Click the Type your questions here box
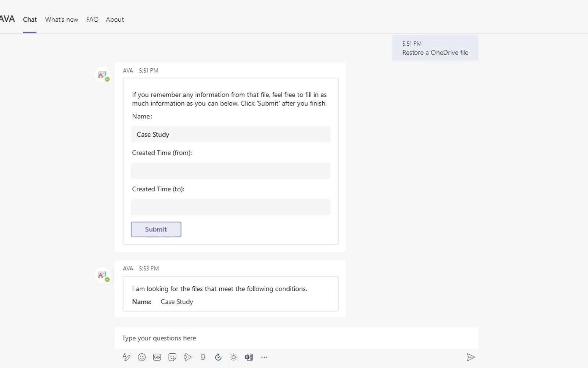This screenshot has width=588, height=368. click(296, 338)
